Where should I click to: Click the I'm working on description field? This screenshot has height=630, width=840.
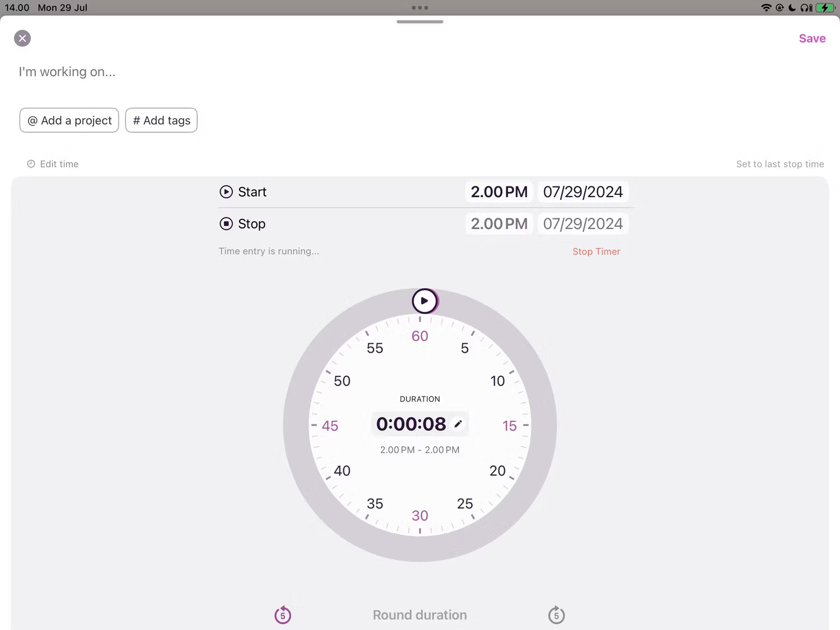click(67, 72)
